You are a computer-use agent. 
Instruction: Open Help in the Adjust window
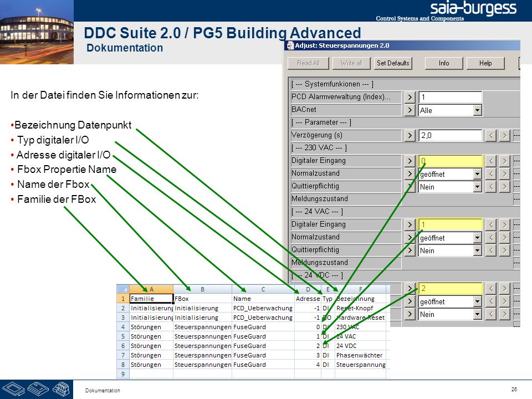click(x=485, y=63)
